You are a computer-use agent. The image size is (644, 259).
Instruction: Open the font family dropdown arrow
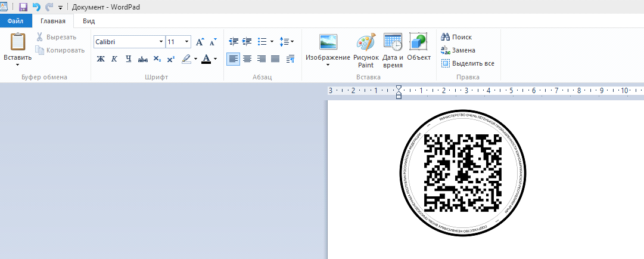pyautogui.click(x=161, y=42)
